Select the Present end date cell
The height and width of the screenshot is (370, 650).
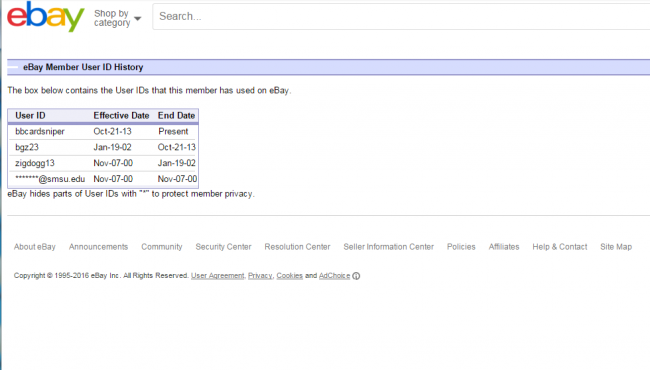[x=173, y=132]
